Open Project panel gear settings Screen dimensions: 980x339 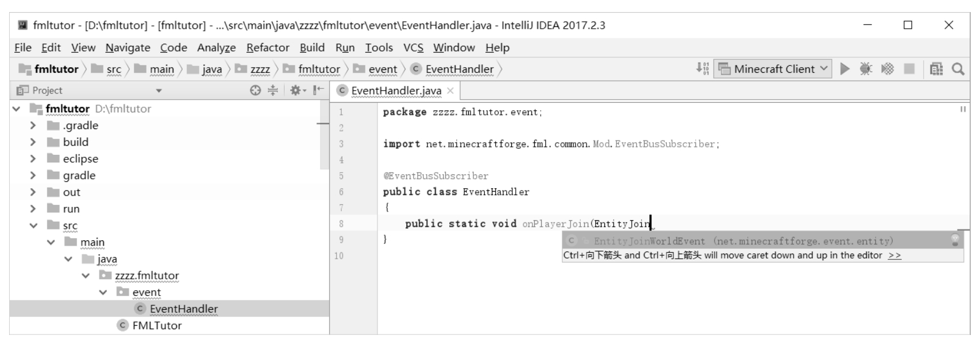[x=296, y=90]
